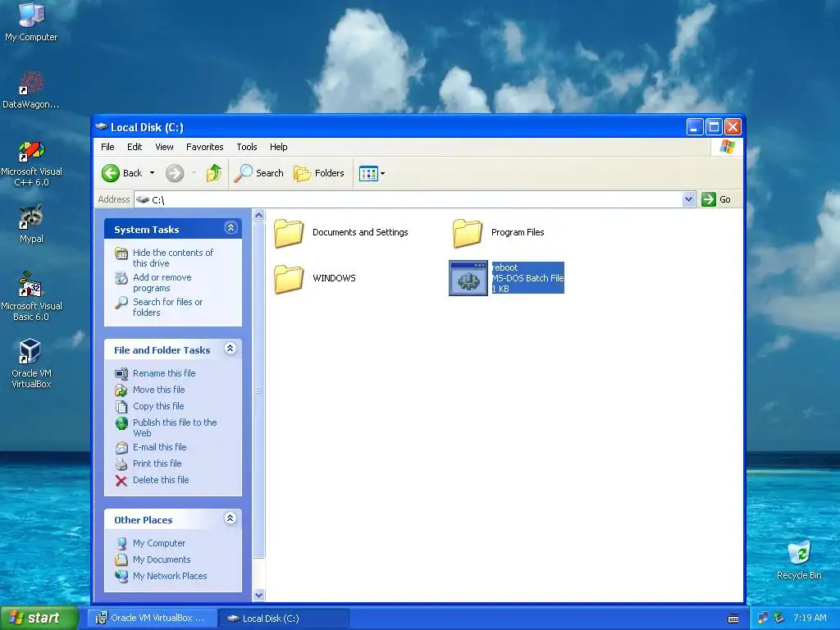Viewport: 840px width, 630px height.
Task: Click the first system tray network icon
Action: [763, 619]
